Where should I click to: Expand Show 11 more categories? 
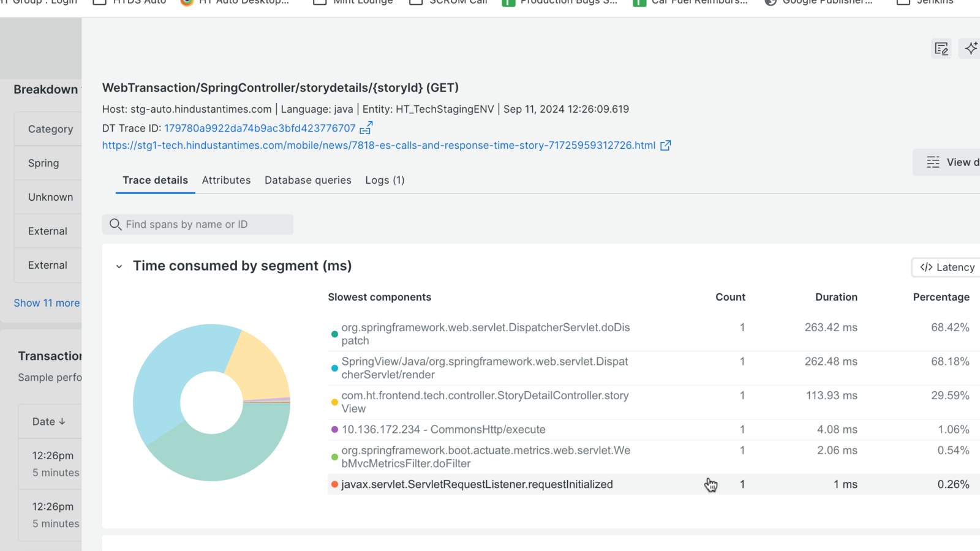(47, 303)
